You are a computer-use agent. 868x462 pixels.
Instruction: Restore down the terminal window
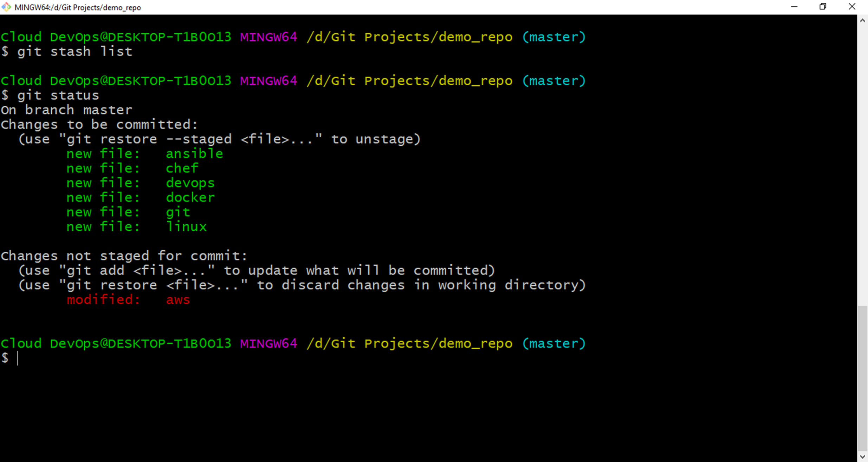tap(823, 6)
